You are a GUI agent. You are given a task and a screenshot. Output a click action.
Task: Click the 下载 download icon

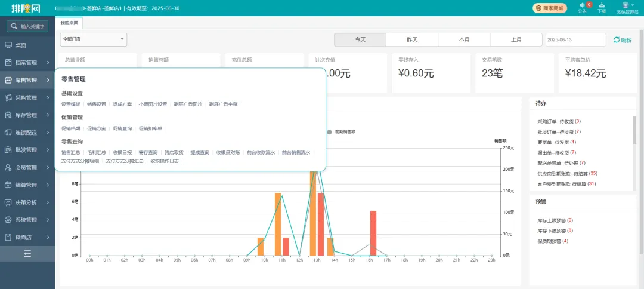click(x=602, y=5)
